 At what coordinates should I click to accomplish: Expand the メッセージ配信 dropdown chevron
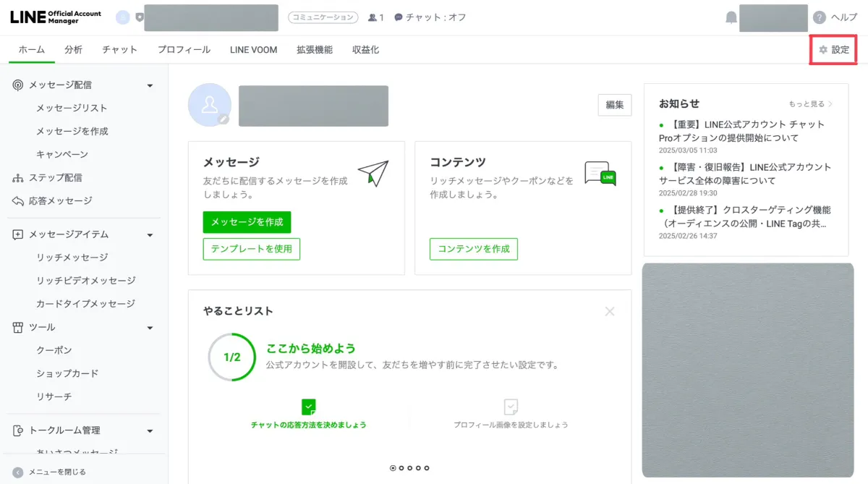click(149, 85)
